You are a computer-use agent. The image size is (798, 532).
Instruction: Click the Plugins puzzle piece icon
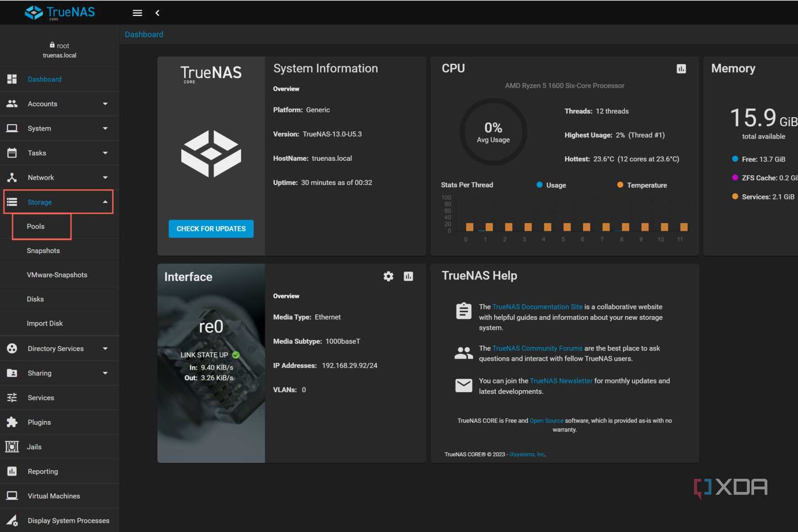(12, 422)
